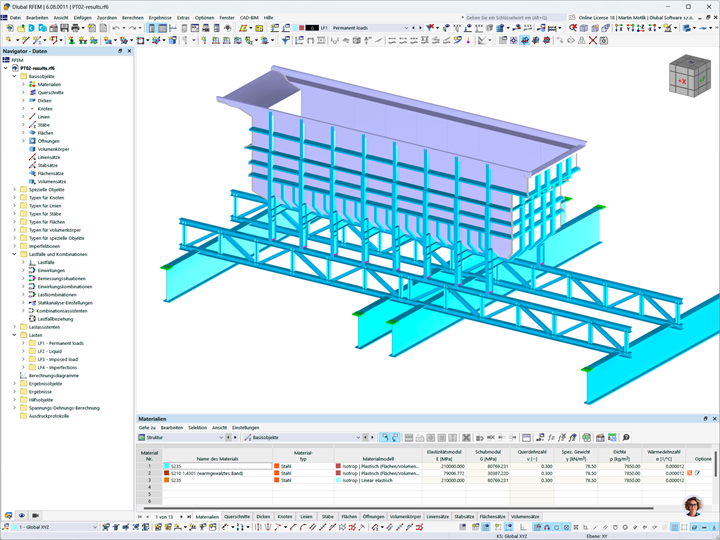Screen dimensions: 720x540
Task: Click orange color swatch of material 3
Action: [x=167, y=480]
